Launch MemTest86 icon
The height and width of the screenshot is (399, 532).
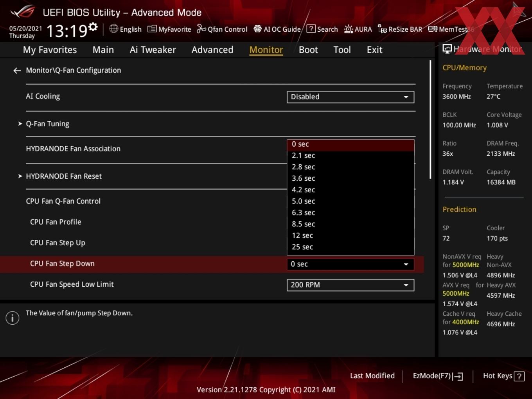(x=433, y=29)
